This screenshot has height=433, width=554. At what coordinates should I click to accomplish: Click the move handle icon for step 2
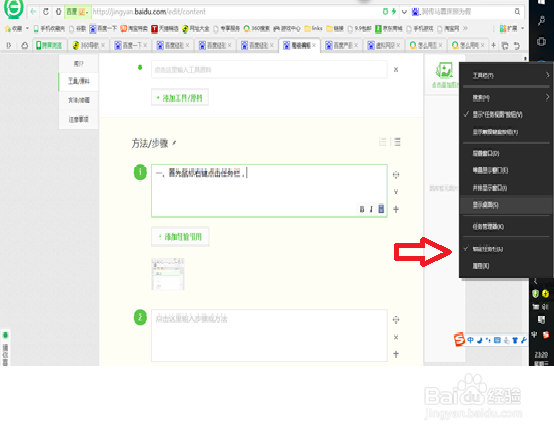tap(396, 320)
